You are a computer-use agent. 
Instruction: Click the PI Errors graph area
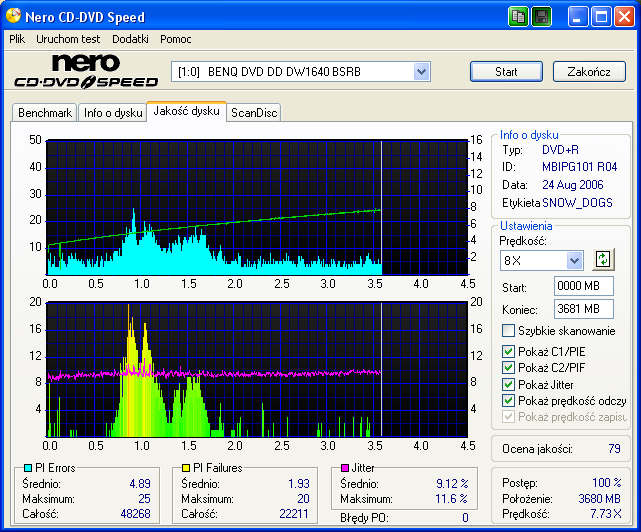coord(257,207)
